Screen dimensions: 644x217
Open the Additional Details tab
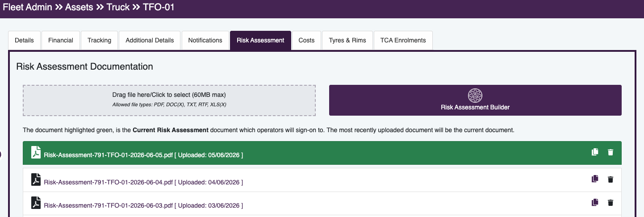150,40
